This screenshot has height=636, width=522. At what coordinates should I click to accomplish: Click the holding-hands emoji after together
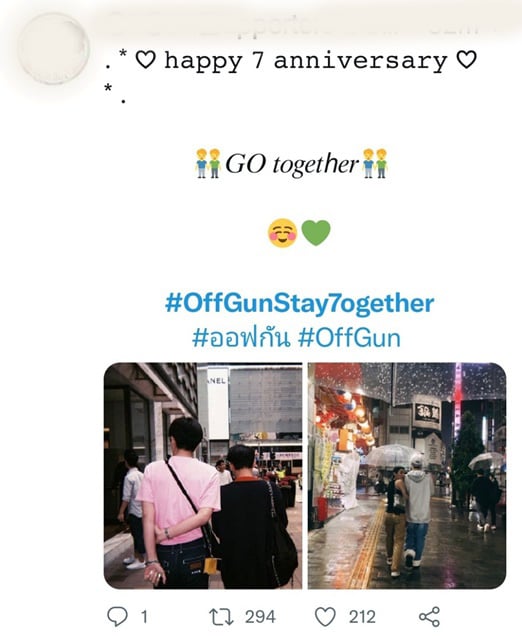click(375, 163)
